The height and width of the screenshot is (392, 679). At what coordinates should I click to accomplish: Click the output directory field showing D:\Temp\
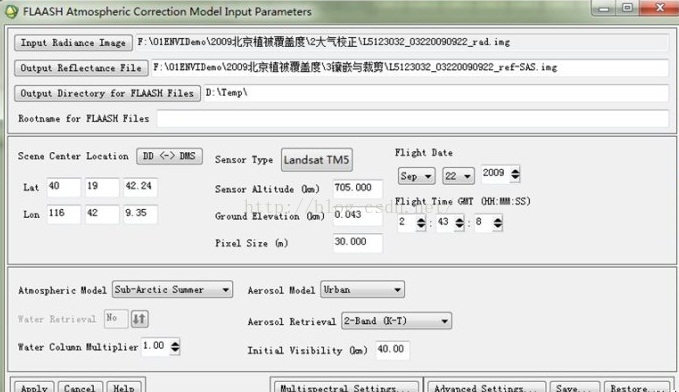(436, 93)
